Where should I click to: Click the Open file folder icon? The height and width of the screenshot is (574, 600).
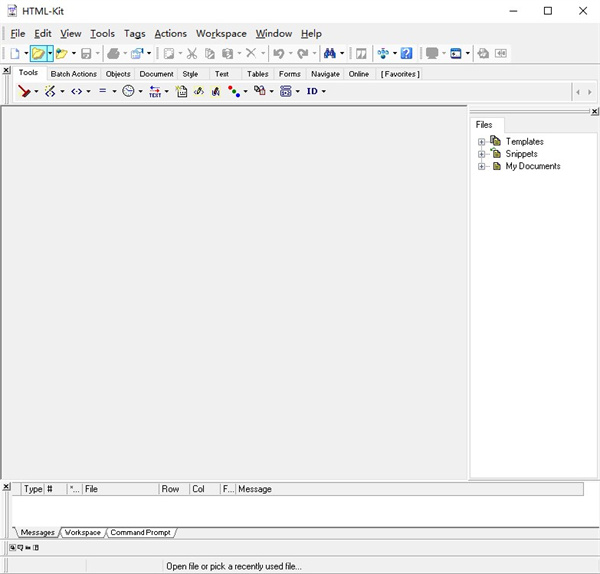tap(37, 53)
